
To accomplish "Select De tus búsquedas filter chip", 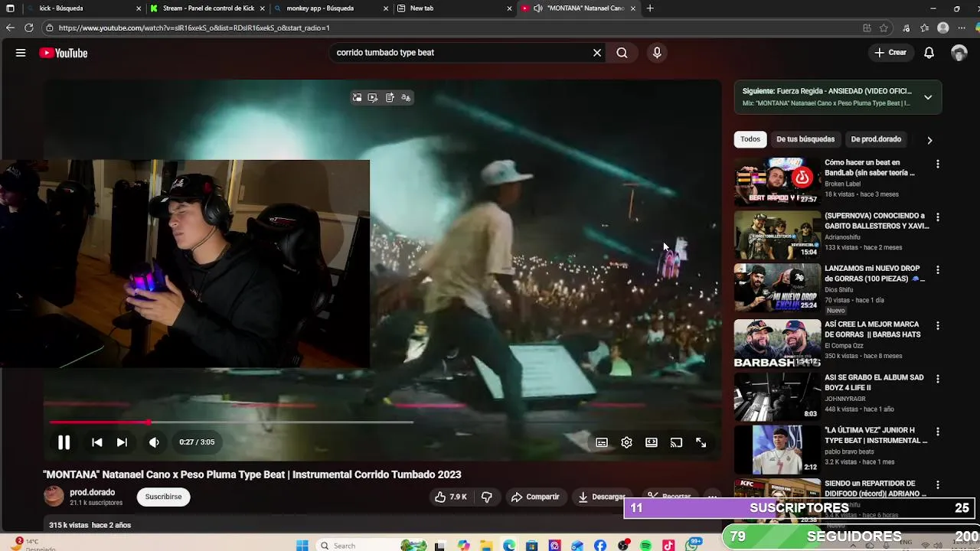I will click(805, 139).
